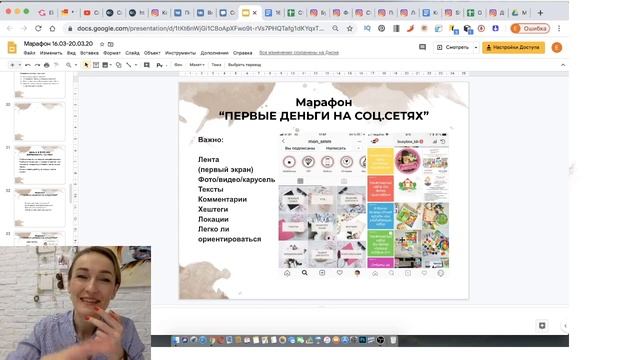Switch to the YouTube browser tab

(91, 13)
